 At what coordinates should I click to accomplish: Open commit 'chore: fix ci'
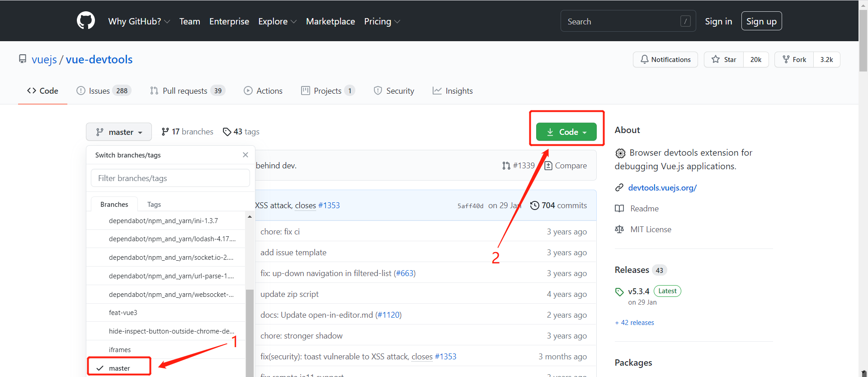[280, 232]
